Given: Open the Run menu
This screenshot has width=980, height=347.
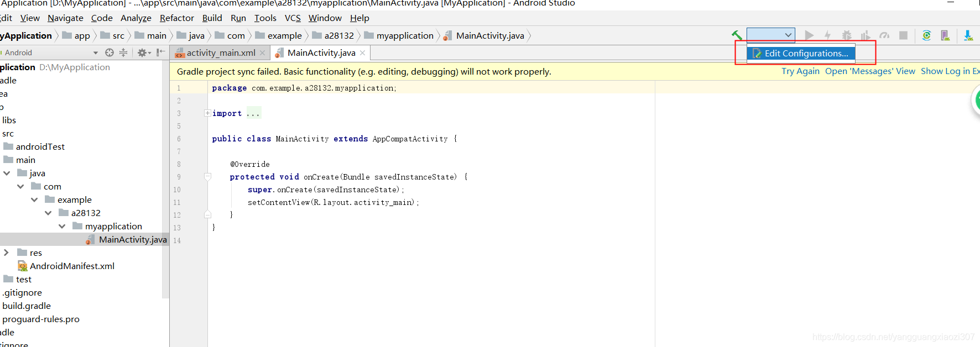Looking at the screenshot, I should pyautogui.click(x=238, y=18).
